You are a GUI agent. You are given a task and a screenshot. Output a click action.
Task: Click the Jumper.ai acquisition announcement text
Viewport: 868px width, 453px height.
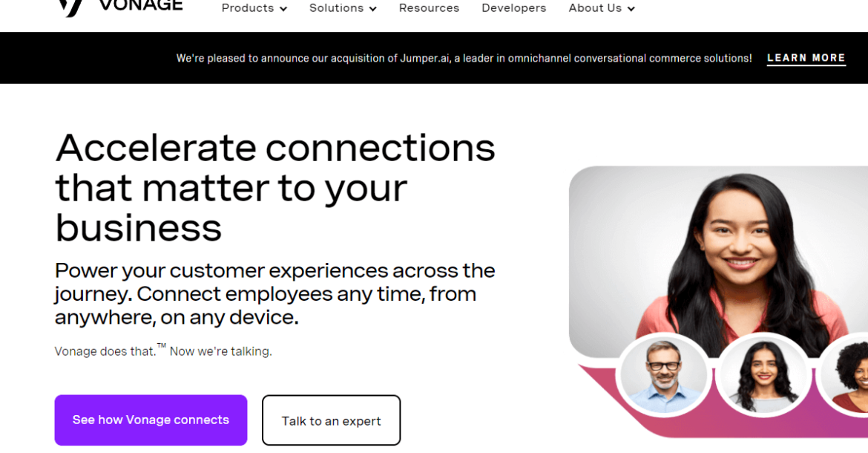(x=464, y=58)
